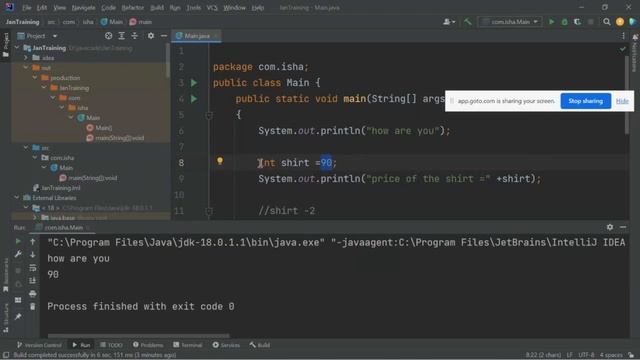Open the account user icon menu
The width and height of the screenshot is (640, 360).
click(449, 22)
